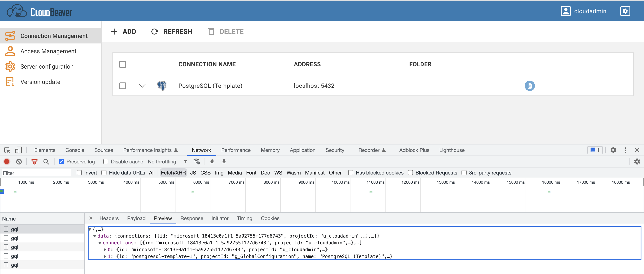
Task: Open Version update panel
Action: 40,82
